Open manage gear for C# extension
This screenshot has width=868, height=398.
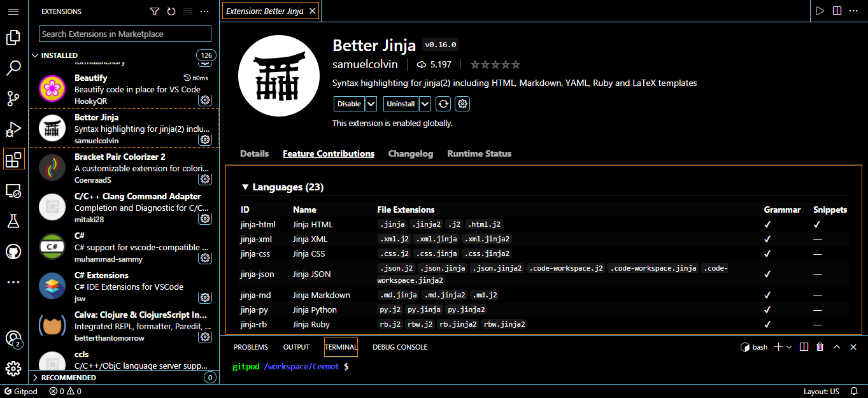pos(205,259)
